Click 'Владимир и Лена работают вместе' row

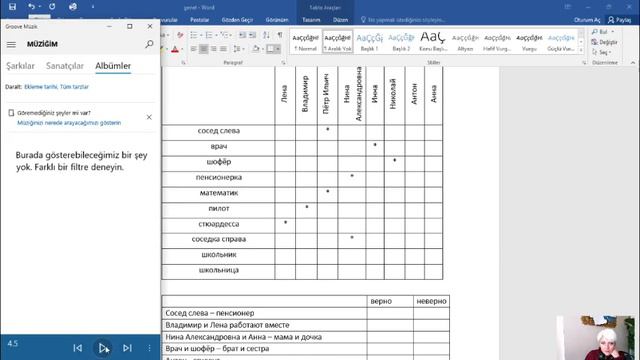(264, 325)
